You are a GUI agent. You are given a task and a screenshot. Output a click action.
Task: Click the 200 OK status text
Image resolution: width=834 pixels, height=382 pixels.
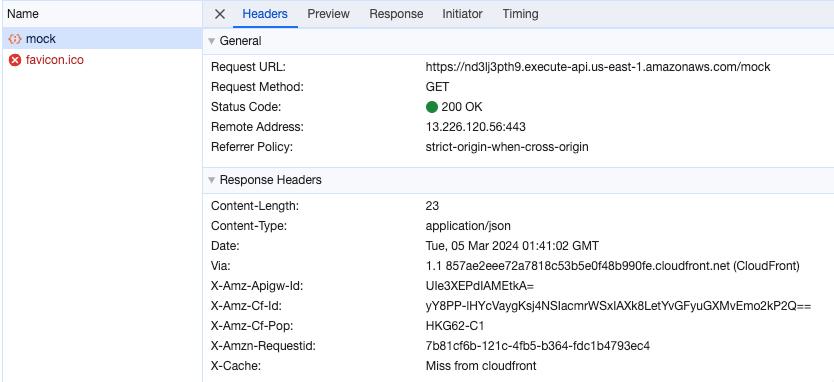point(462,107)
